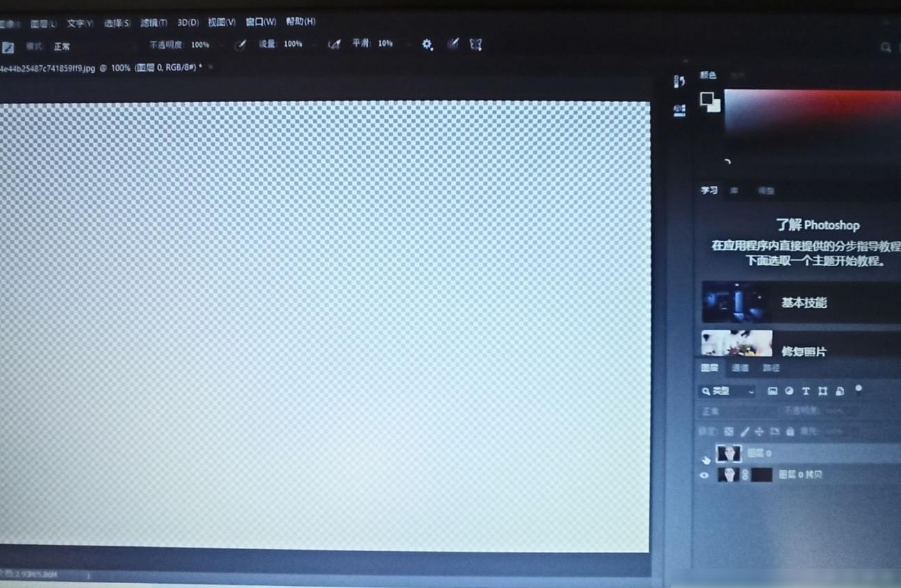Open layer blend mode 正常 dropdown in Layers panel
Screen dimensions: 901x588
pos(737,411)
